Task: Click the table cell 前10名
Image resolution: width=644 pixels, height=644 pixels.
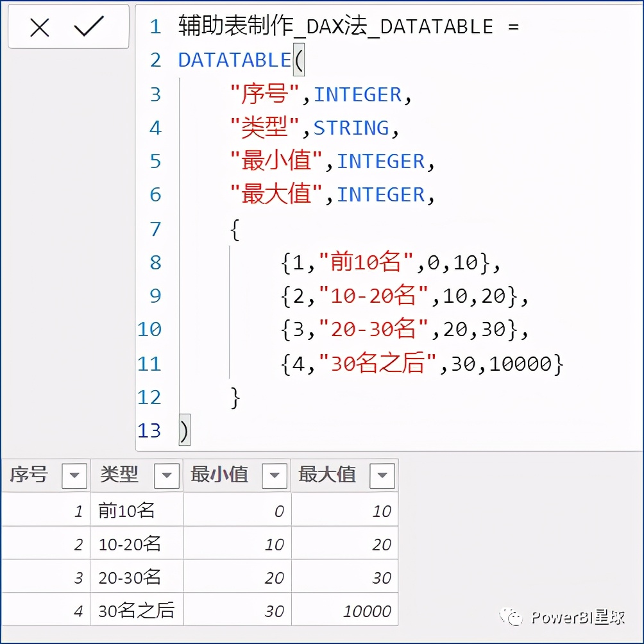Action: click(137, 511)
